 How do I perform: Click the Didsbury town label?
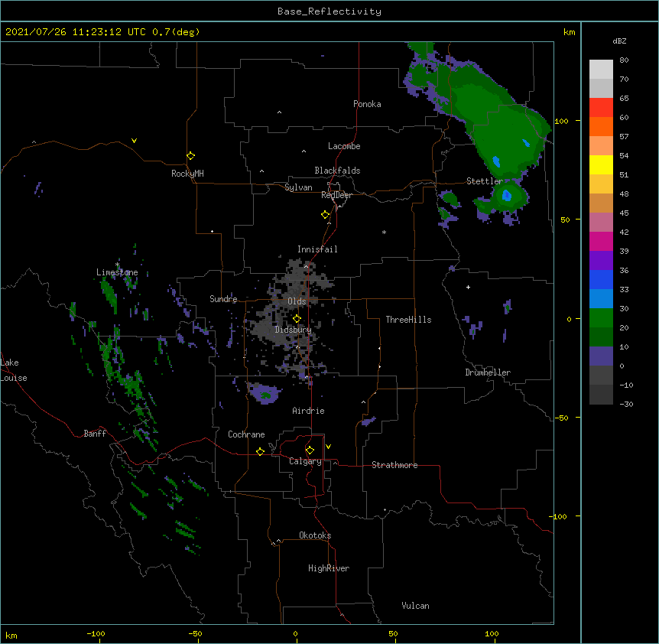[293, 330]
